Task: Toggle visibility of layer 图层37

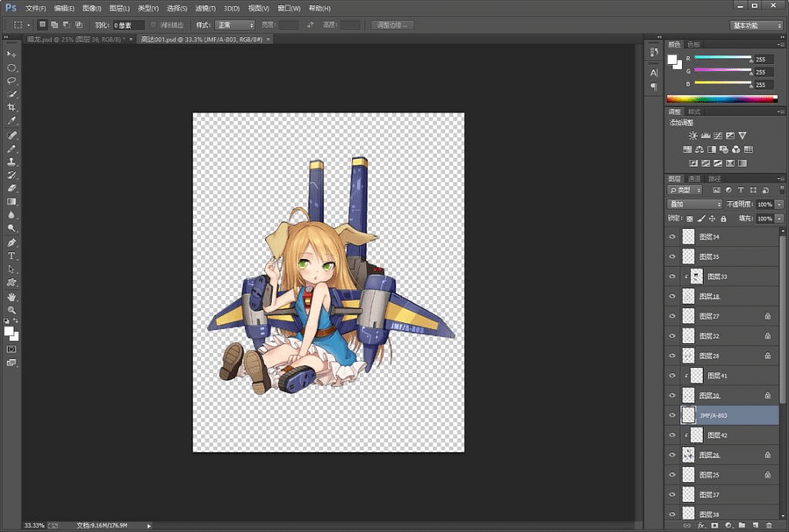Action: tap(672, 495)
